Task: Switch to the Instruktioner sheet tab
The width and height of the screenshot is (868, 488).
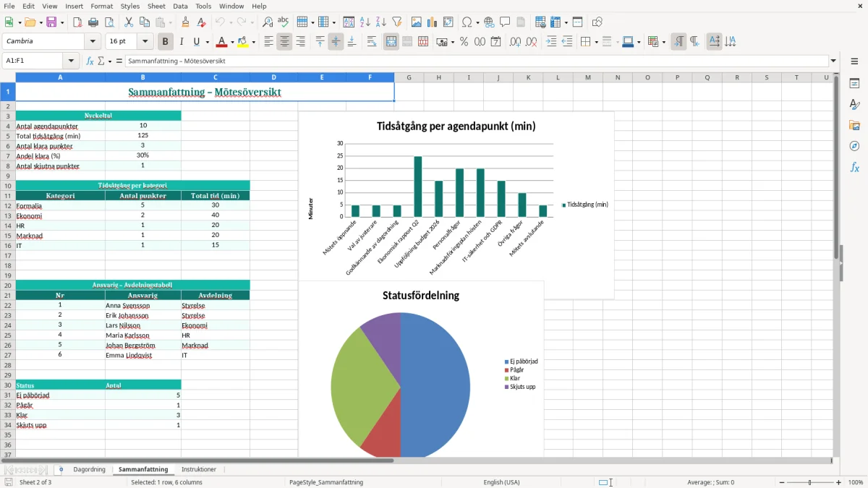Action: [x=199, y=469]
